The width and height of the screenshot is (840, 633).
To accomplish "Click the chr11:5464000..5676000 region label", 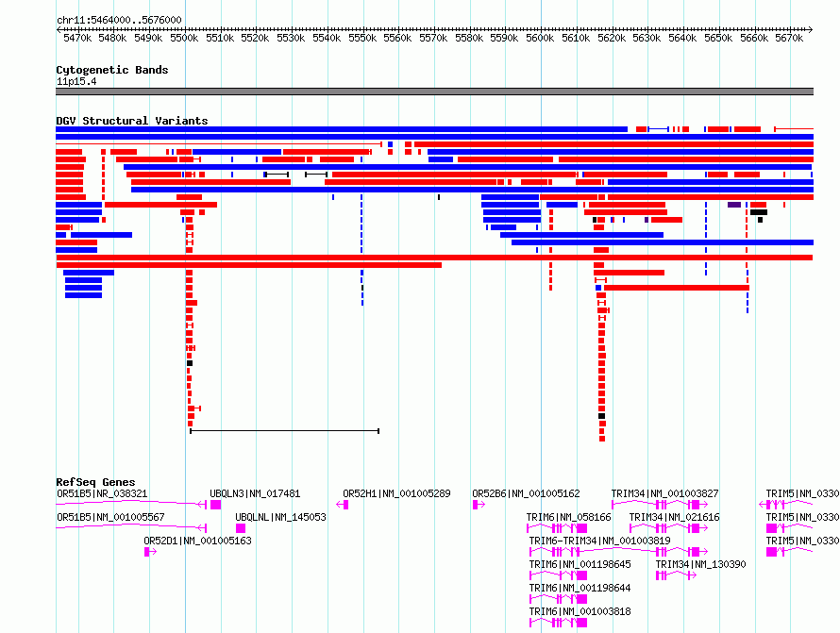I will [119, 20].
